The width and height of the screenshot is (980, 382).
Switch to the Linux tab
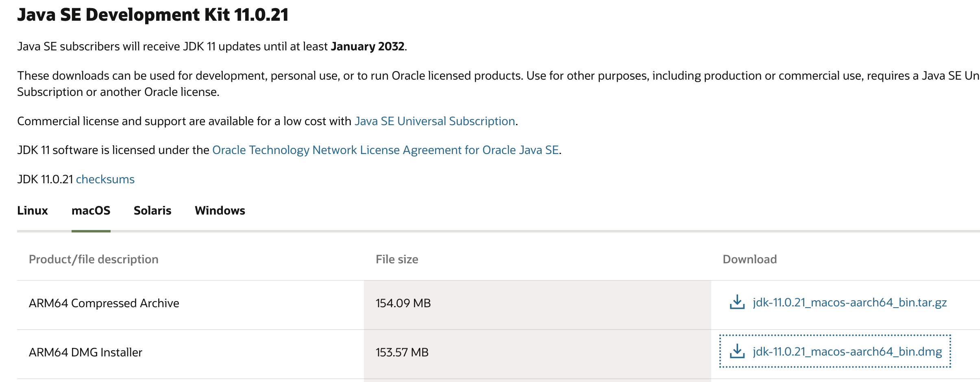pos(33,211)
